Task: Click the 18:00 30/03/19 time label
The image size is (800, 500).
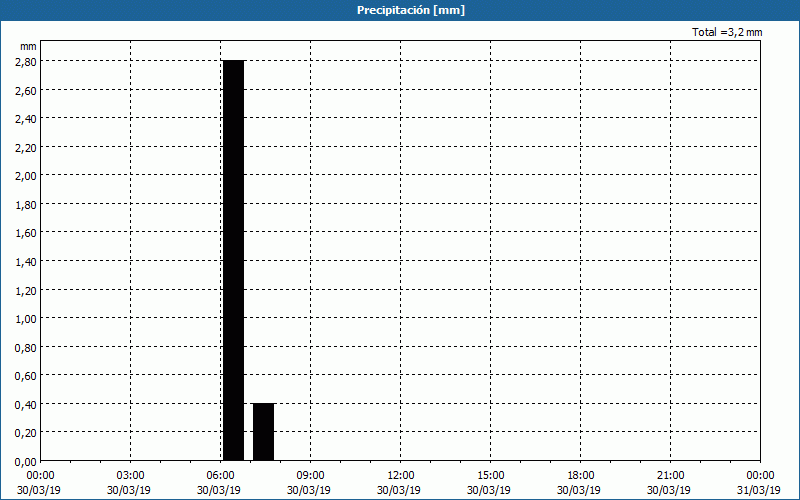Action: 579,483
